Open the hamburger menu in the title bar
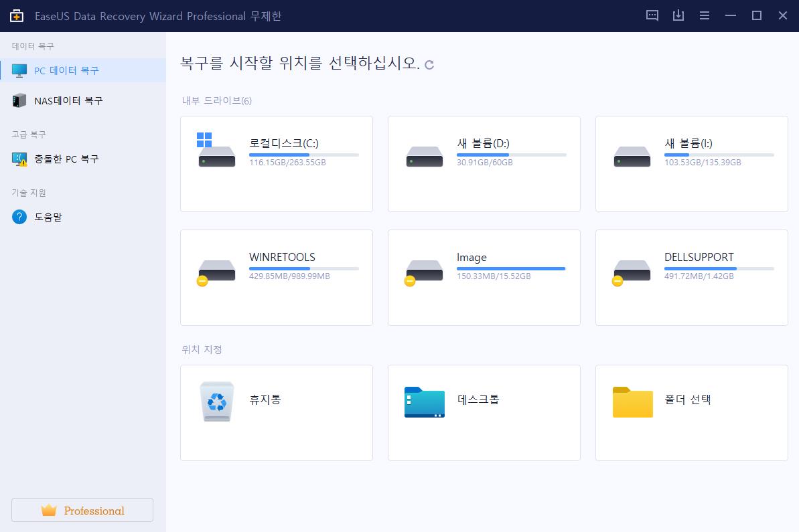This screenshot has width=799, height=532. (705, 15)
